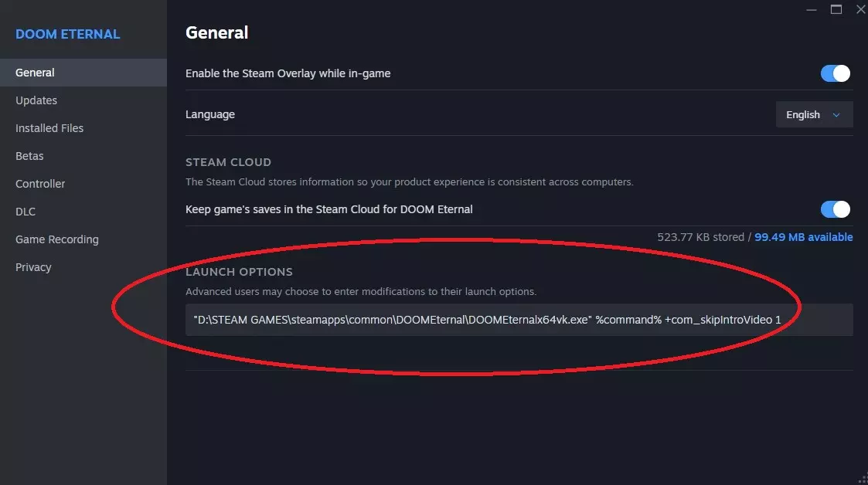Switch to the Privacy tab
Screen dimensions: 868x485
pos(33,267)
